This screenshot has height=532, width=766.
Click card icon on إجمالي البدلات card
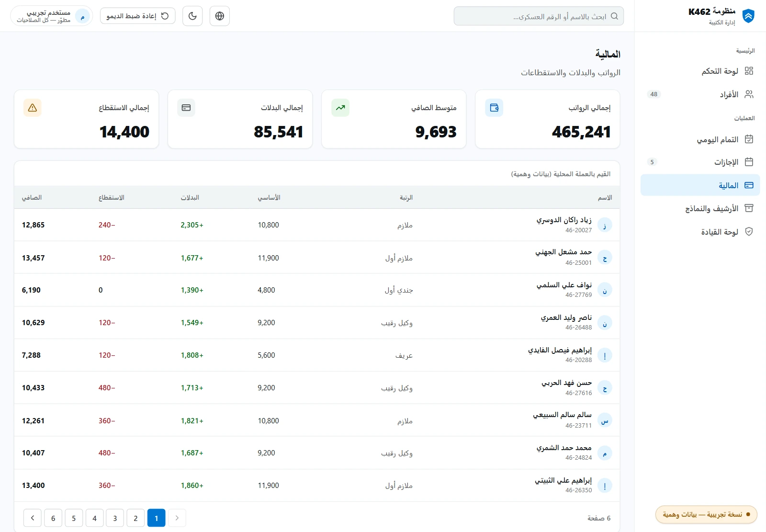186,108
